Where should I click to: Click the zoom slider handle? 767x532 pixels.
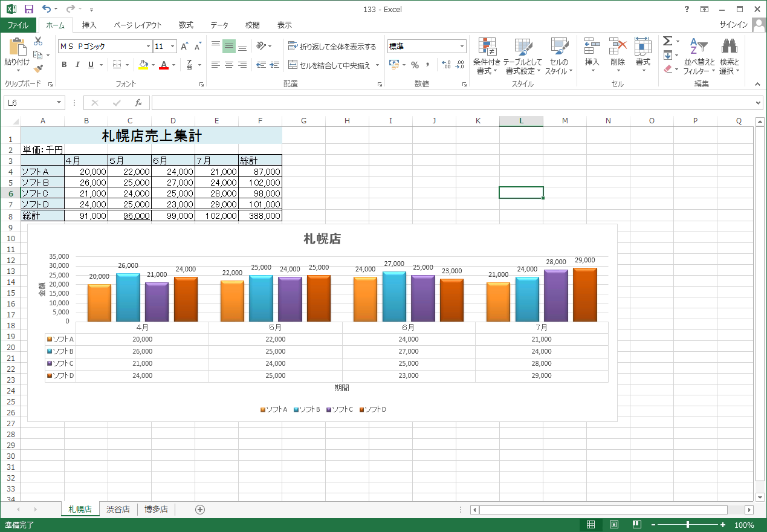point(687,525)
